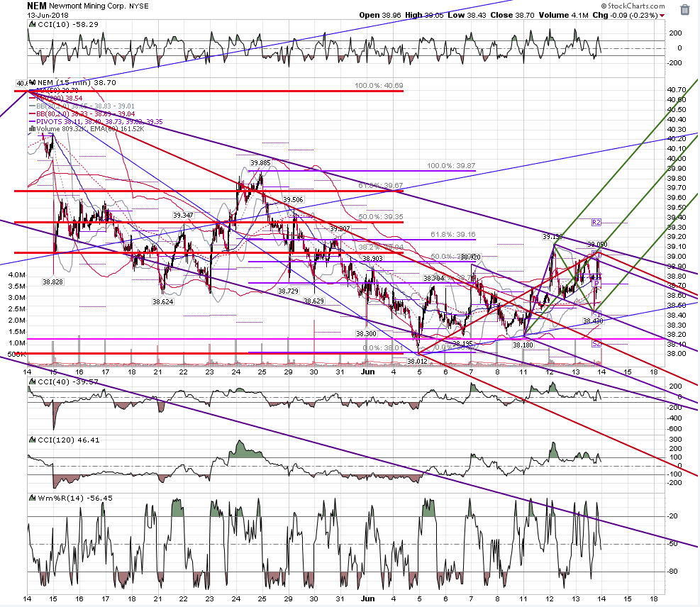Click the 4.0M volume axis label
This screenshot has width=700, height=607.
(16, 275)
